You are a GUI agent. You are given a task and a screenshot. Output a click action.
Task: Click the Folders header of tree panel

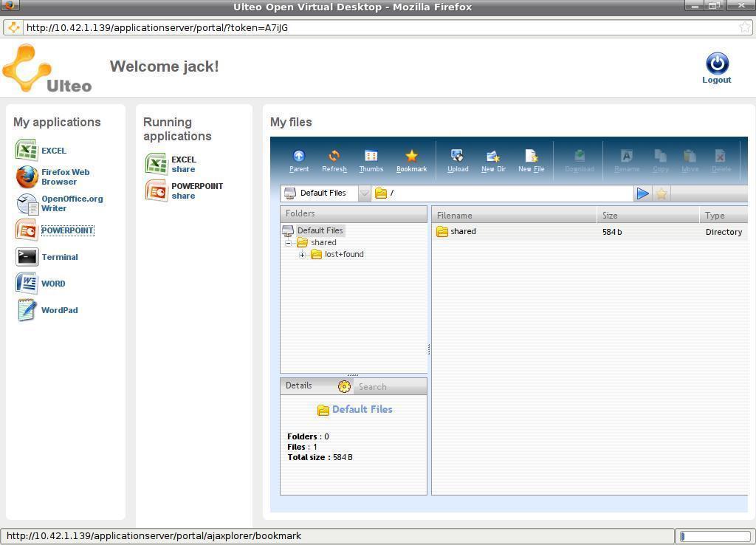354,213
